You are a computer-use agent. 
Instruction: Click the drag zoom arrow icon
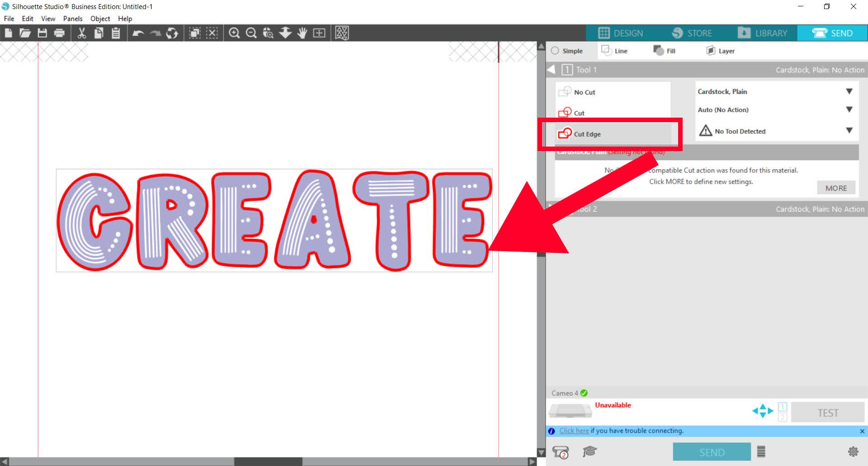(285, 33)
